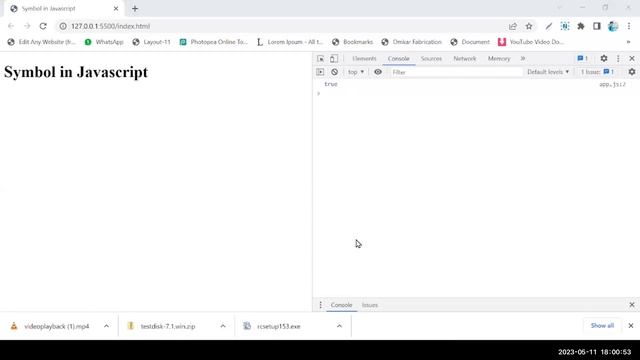Screen dimensions: 640x360
Task: Share this page icon
Action: [513, 26]
